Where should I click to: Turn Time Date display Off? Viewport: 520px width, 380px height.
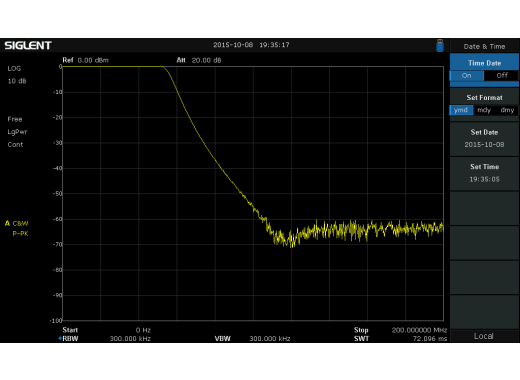502,76
